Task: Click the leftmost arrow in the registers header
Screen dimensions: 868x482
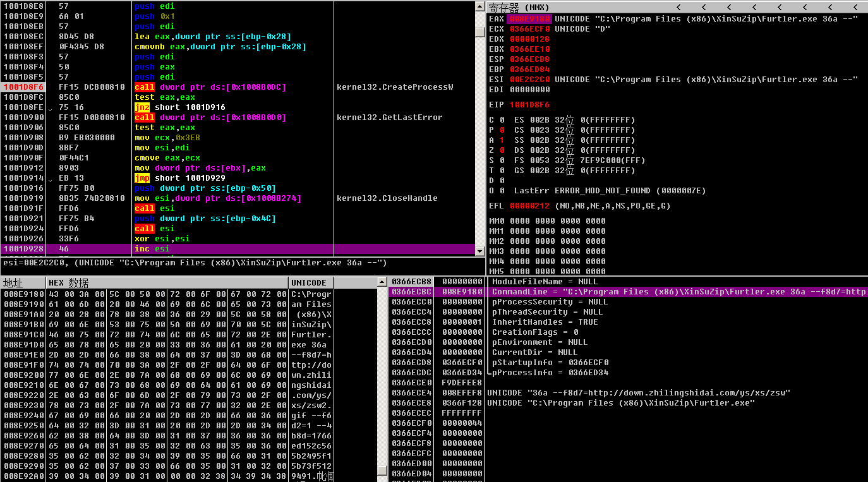Action: coord(678,7)
